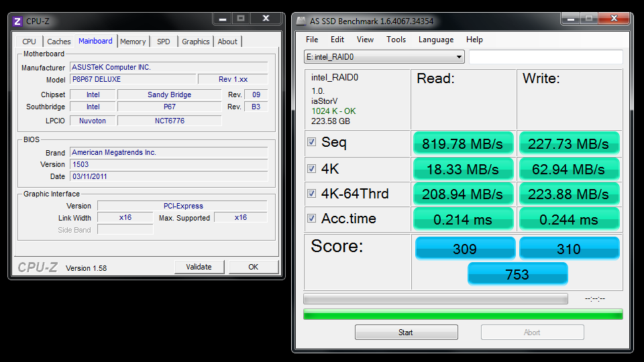
Task: Open the Caches tab in CPU-Z
Action: coord(59,42)
